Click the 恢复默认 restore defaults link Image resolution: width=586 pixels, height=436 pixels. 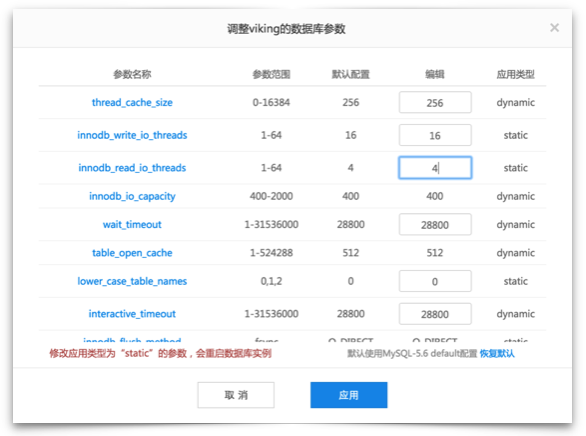pos(497,353)
